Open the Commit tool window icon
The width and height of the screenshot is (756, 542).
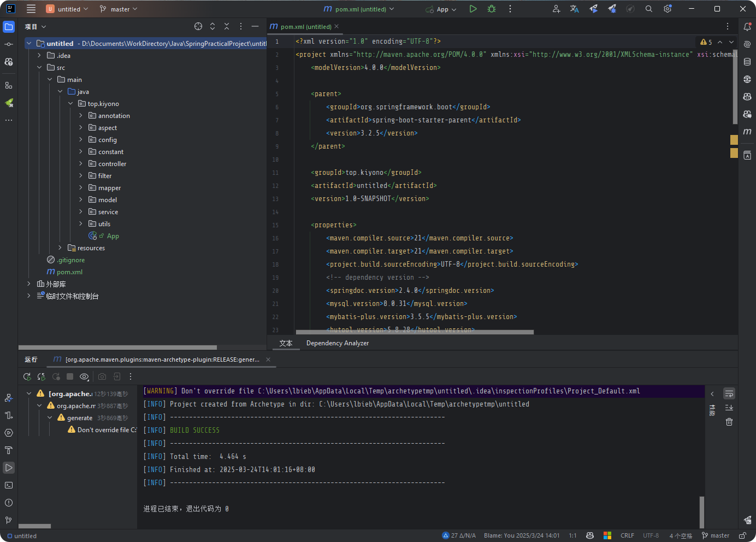[x=9, y=44]
